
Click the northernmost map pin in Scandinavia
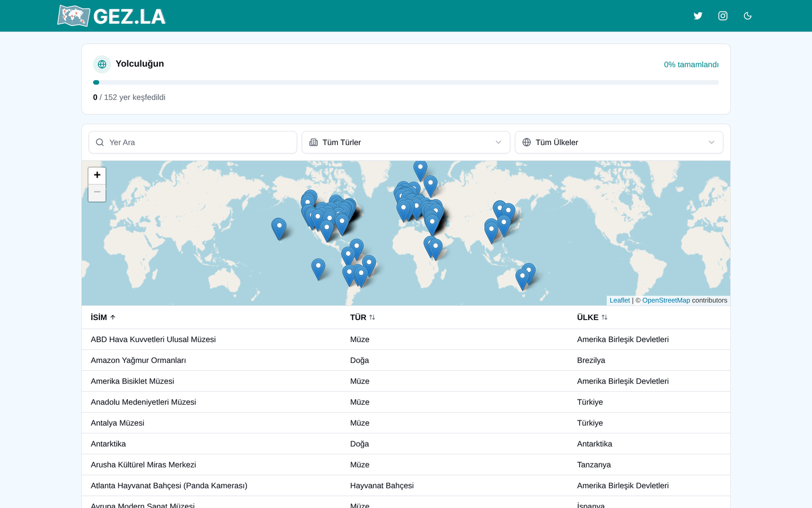[x=420, y=169]
